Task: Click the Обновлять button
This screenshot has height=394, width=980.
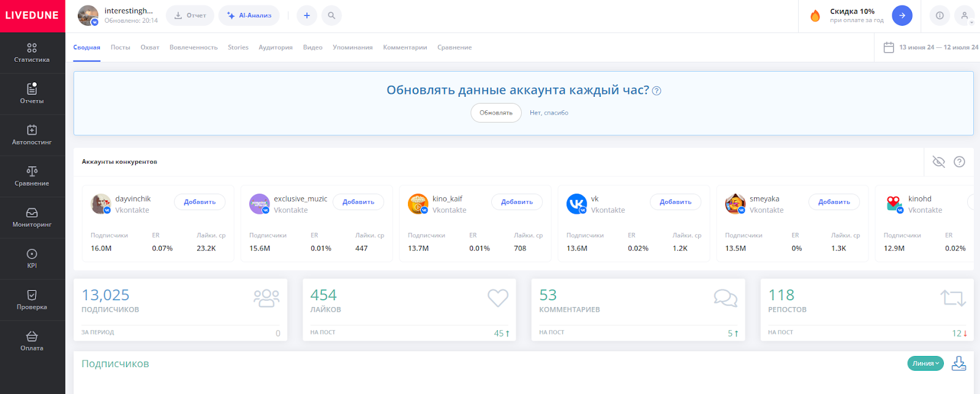Action: click(x=496, y=113)
